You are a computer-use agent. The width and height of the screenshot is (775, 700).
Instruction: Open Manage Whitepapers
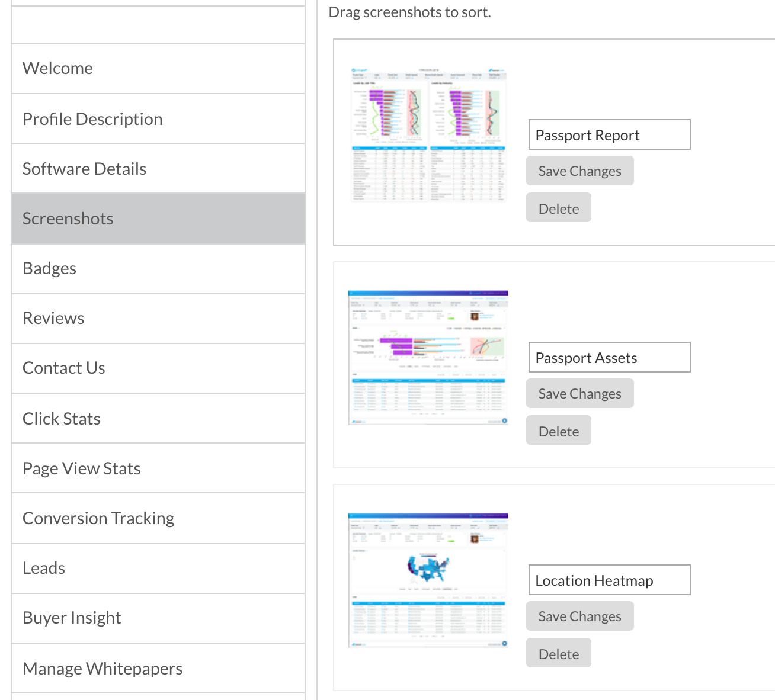pyautogui.click(x=102, y=667)
